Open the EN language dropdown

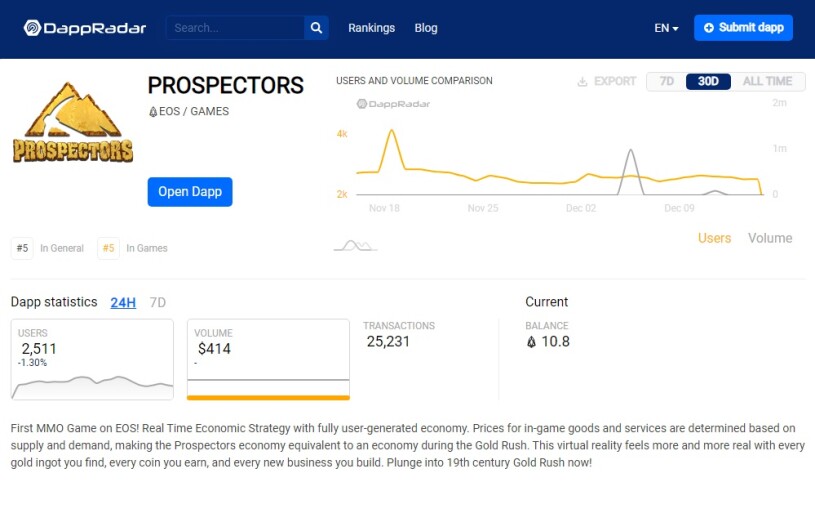666,28
